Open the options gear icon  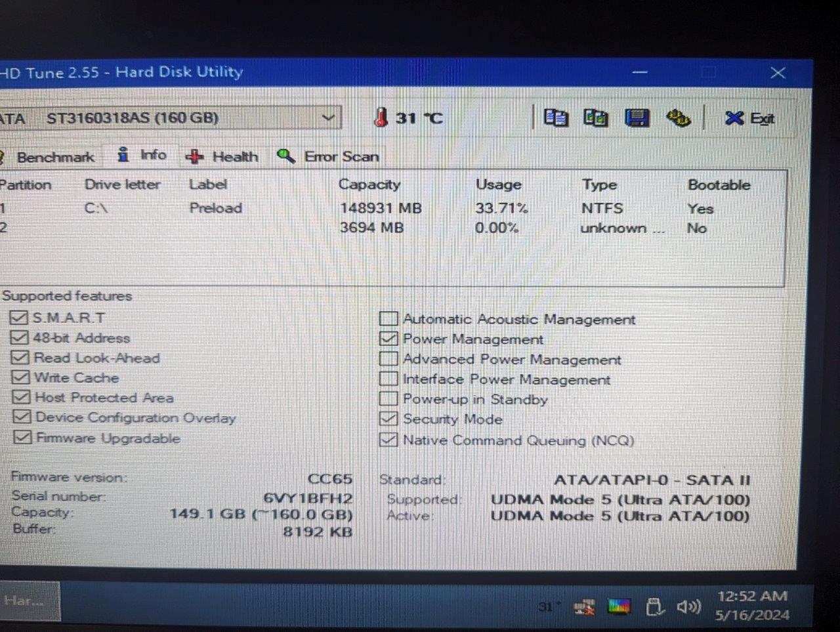pyautogui.click(x=678, y=118)
